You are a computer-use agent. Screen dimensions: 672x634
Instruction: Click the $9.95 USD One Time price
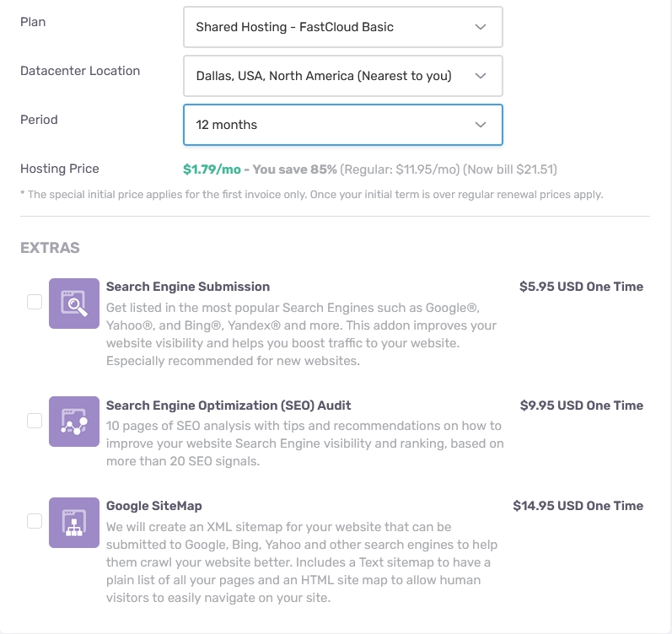pos(581,406)
